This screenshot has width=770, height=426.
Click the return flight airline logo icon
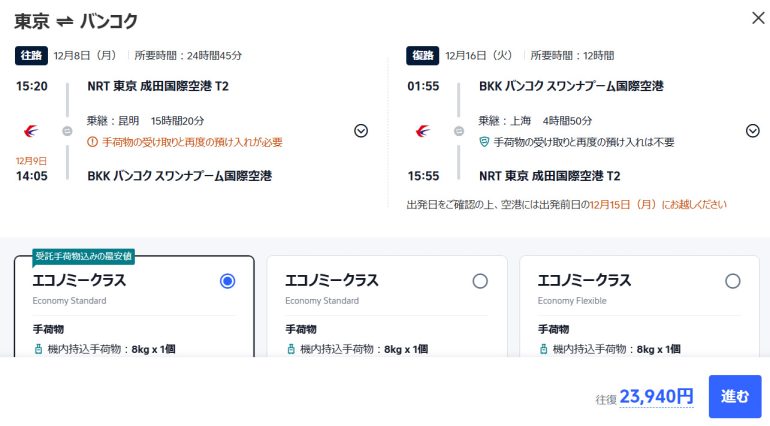click(422, 131)
